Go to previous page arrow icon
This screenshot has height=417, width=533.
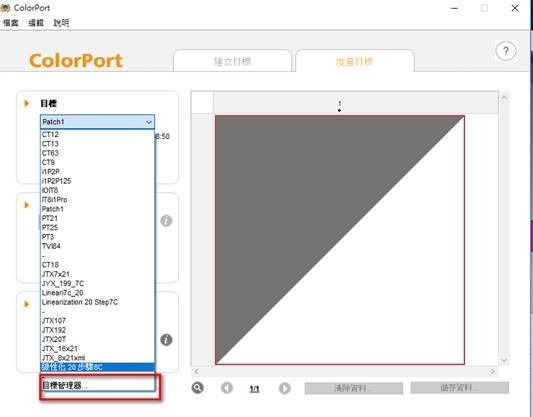227,388
